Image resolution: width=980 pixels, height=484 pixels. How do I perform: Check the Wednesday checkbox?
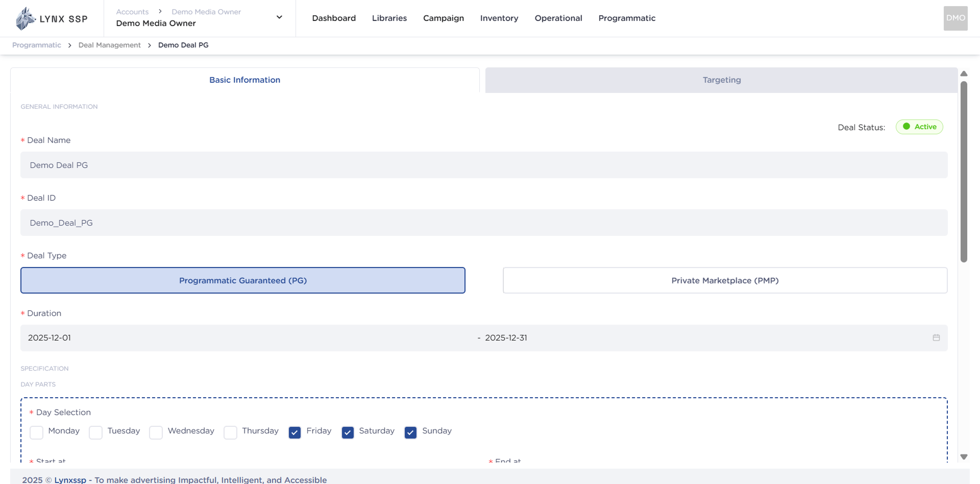tap(156, 432)
